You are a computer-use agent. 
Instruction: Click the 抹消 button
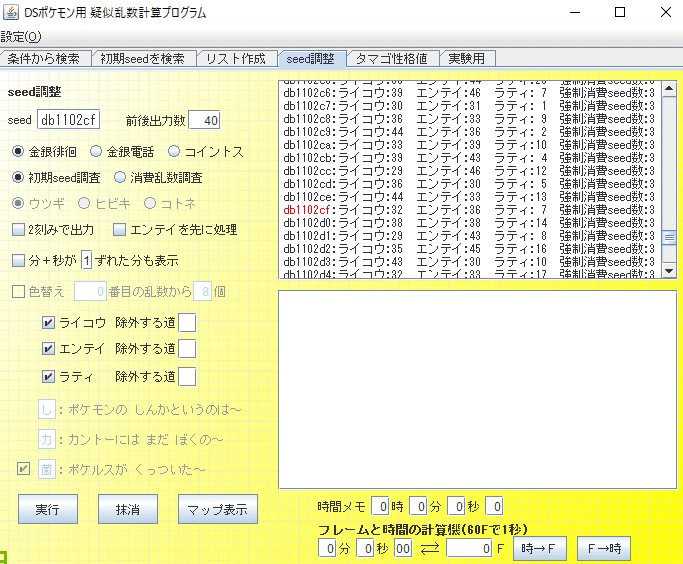point(128,509)
